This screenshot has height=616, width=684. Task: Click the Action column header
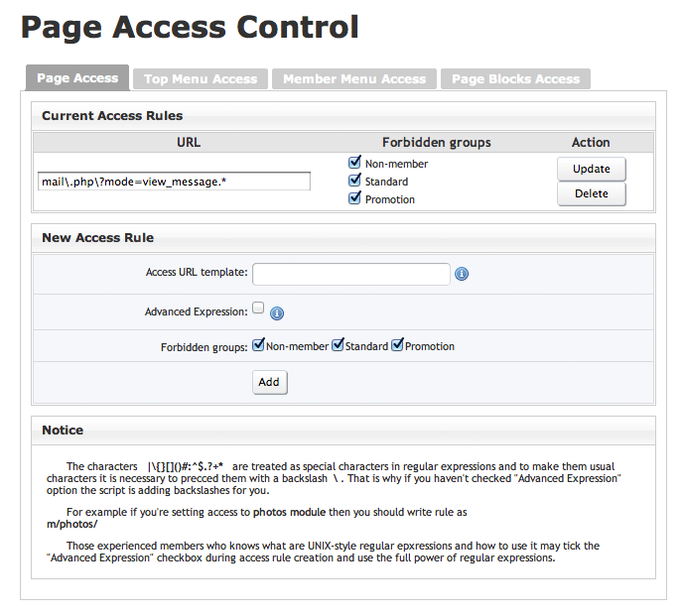point(591,143)
